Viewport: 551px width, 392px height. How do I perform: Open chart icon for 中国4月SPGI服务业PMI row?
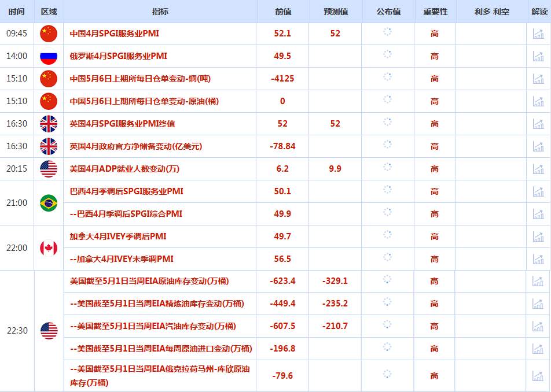pos(538,34)
